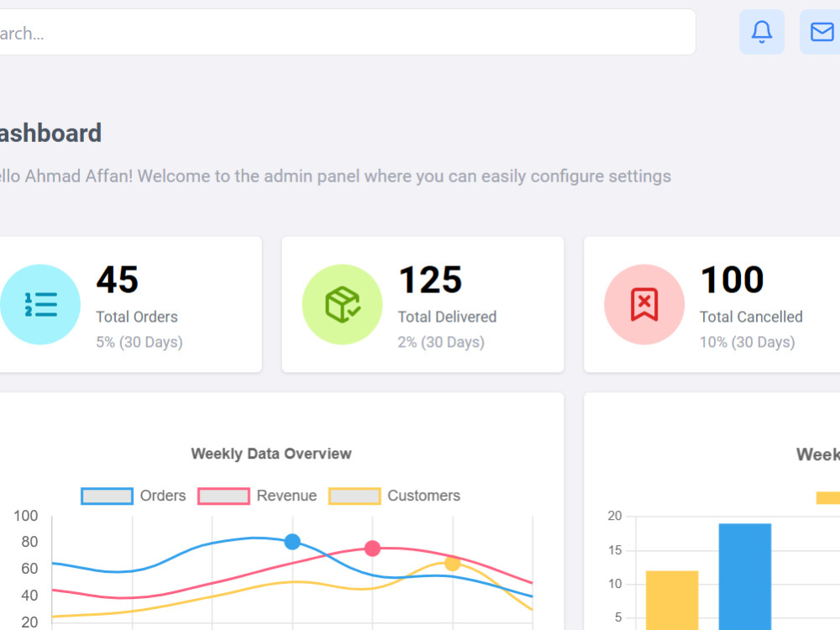This screenshot has width=840, height=630.
Task: Toggle the Revenue legend swatch
Action: [223, 496]
